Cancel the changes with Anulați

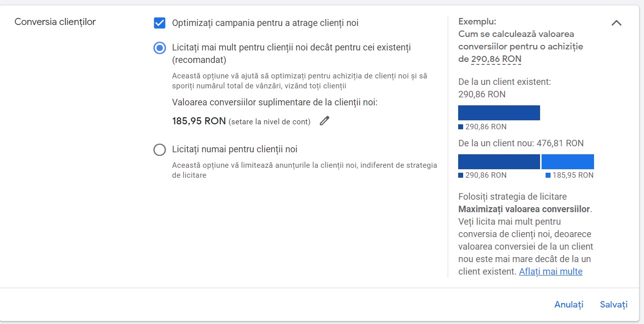coord(569,305)
